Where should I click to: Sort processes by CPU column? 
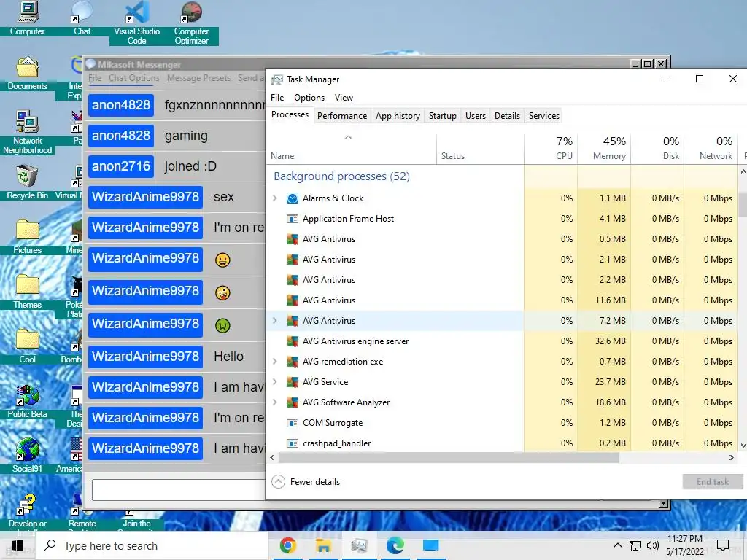pos(551,149)
